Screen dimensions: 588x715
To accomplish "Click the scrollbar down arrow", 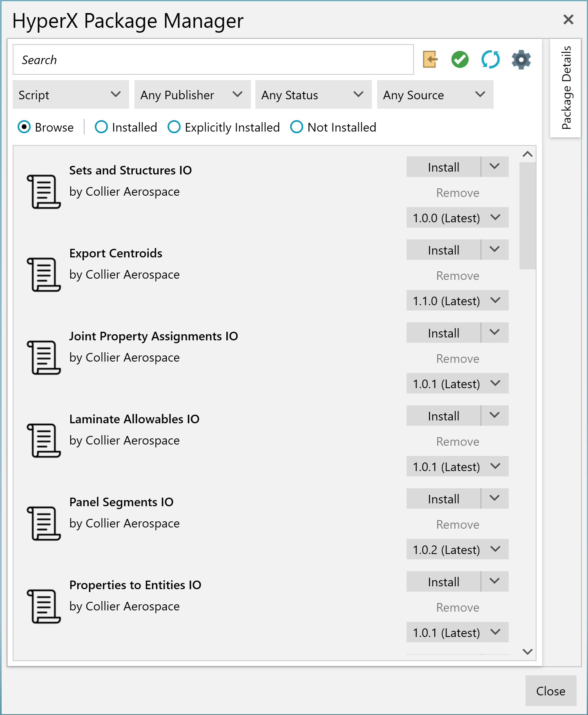I will [x=528, y=652].
